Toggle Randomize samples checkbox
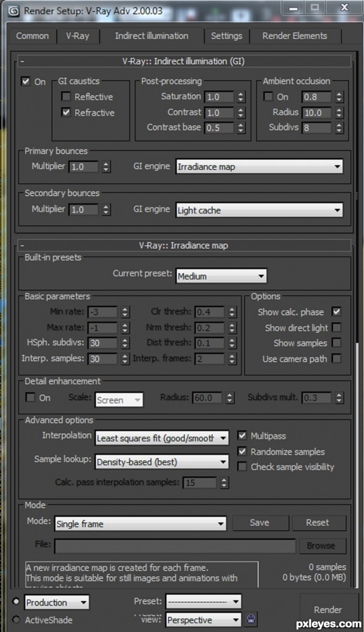364x632 pixels. (242, 452)
